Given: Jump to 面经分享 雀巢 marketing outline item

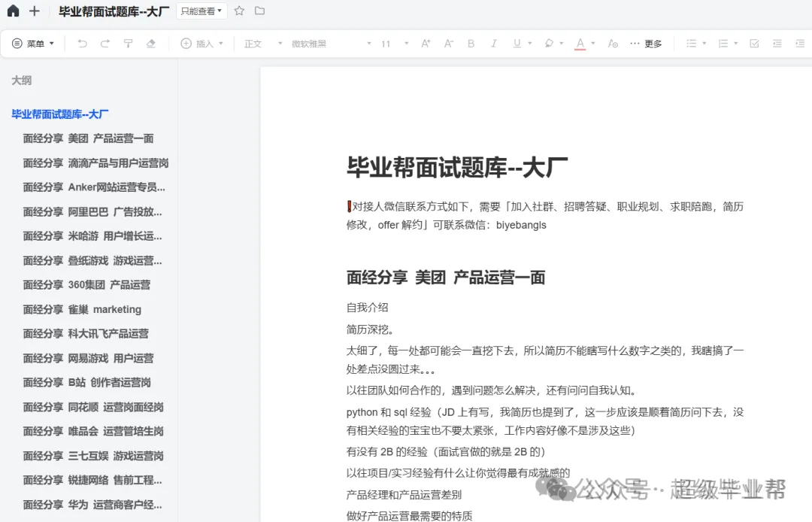Looking at the screenshot, I should tap(82, 309).
